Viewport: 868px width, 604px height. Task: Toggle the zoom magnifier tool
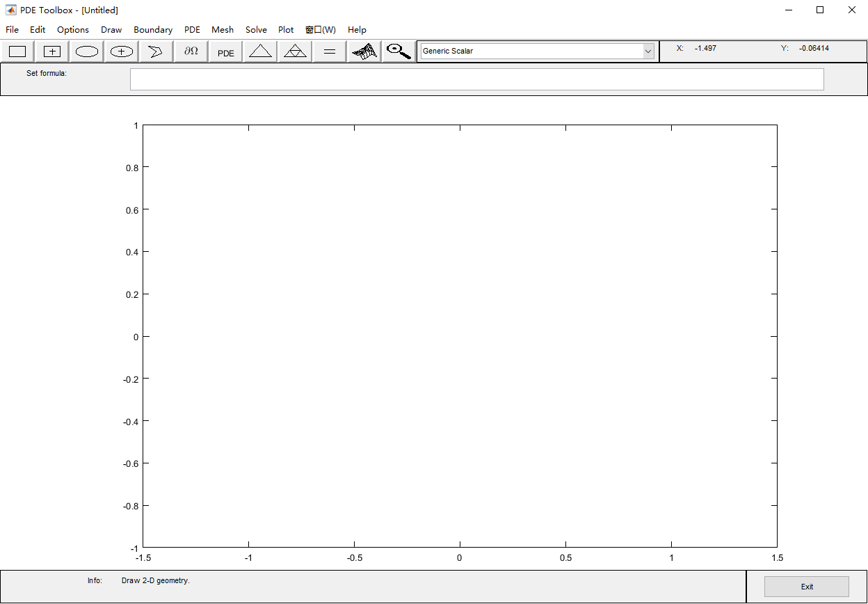click(399, 51)
